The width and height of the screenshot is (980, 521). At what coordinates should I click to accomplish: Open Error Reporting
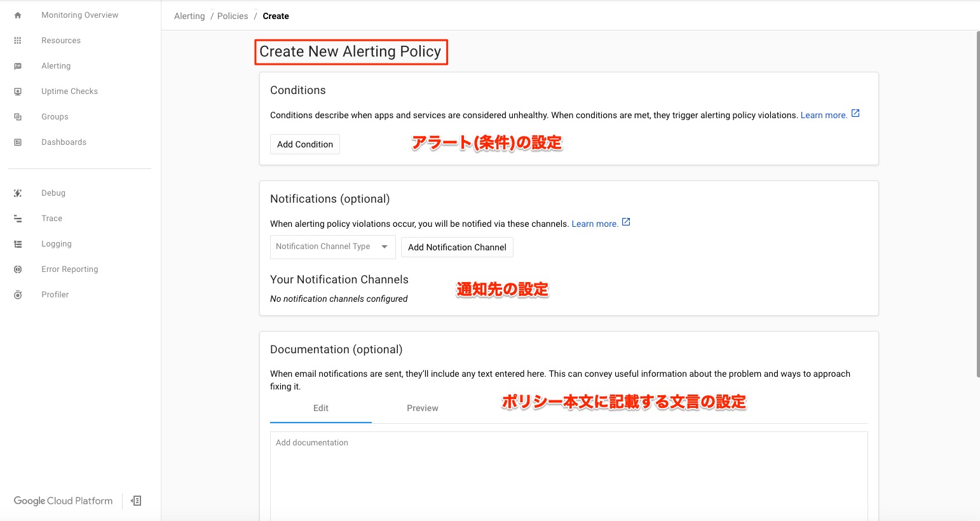70,269
